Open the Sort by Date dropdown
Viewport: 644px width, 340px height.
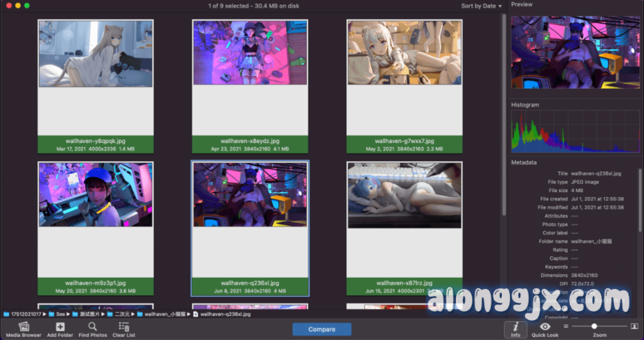(x=481, y=6)
